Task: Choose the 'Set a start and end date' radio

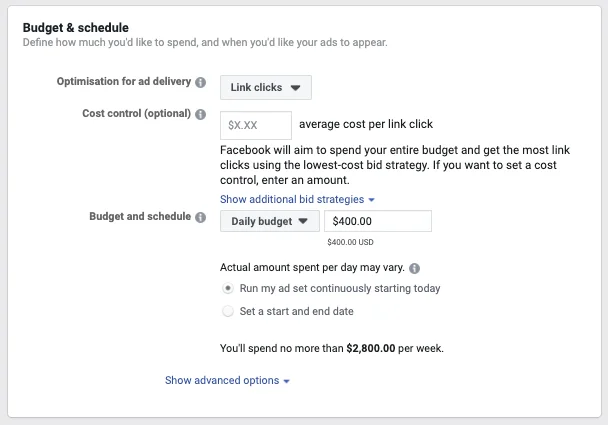Action: coord(228,311)
